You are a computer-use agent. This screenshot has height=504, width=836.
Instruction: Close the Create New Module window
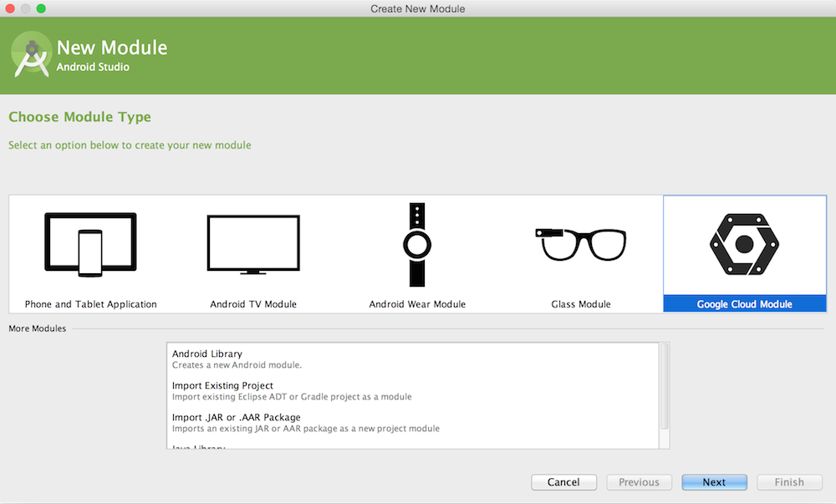[x=9, y=8]
